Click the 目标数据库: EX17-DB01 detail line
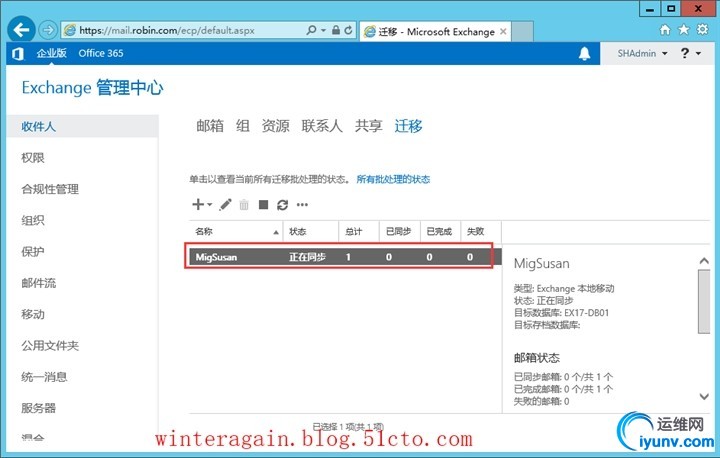Viewport: 720px width, 458px height. [x=561, y=313]
